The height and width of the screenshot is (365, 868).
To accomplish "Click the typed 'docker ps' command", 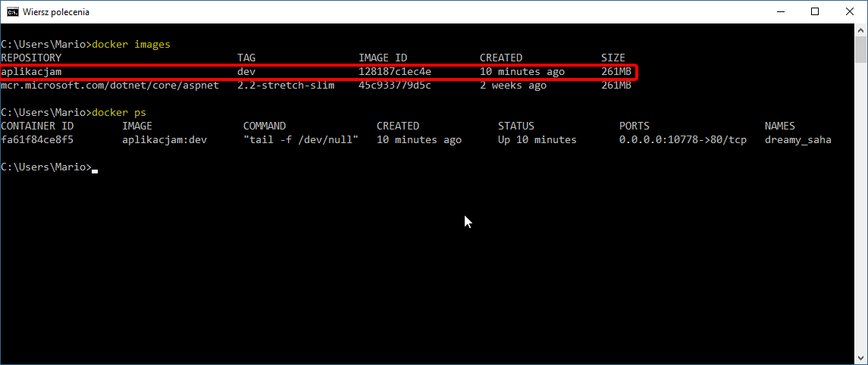I will tap(118, 113).
